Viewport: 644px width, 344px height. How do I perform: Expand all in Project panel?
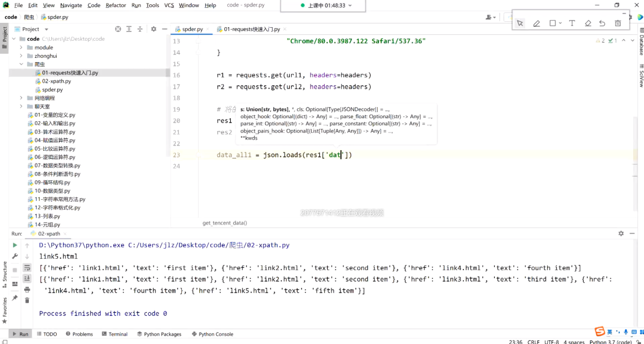[129, 29]
